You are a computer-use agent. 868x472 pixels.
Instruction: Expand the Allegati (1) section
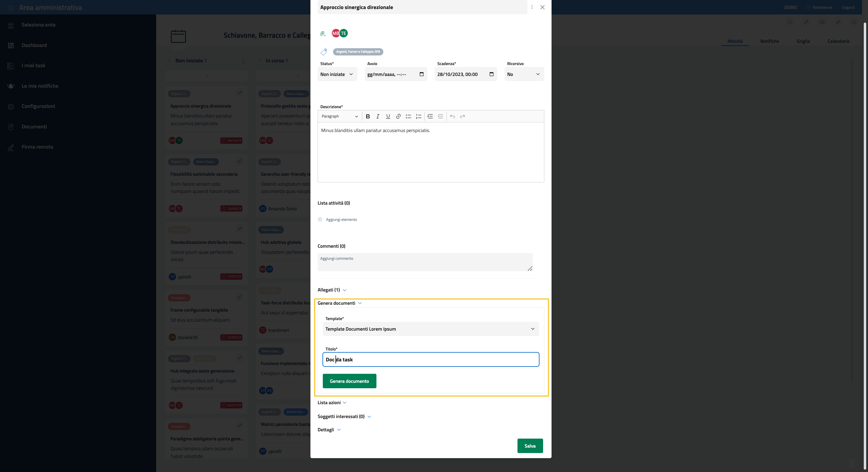(x=332, y=290)
